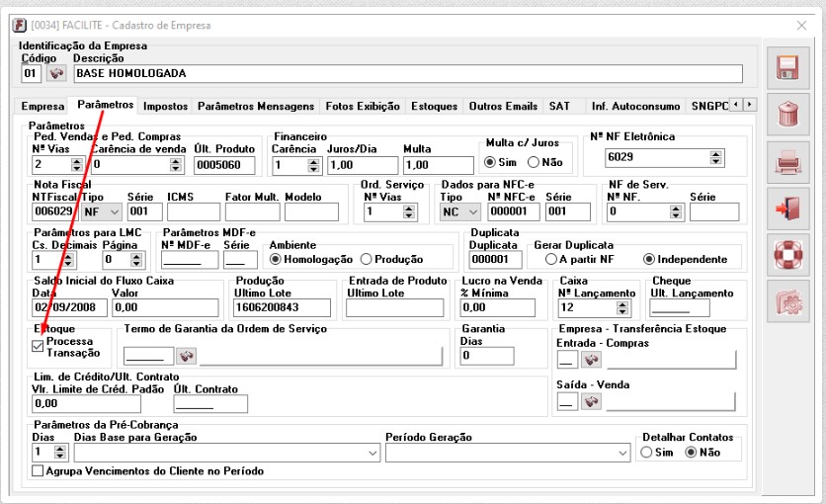The width and height of the screenshot is (826, 504).
Task: Open the SNGPC tab
Action: [x=709, y=107]
